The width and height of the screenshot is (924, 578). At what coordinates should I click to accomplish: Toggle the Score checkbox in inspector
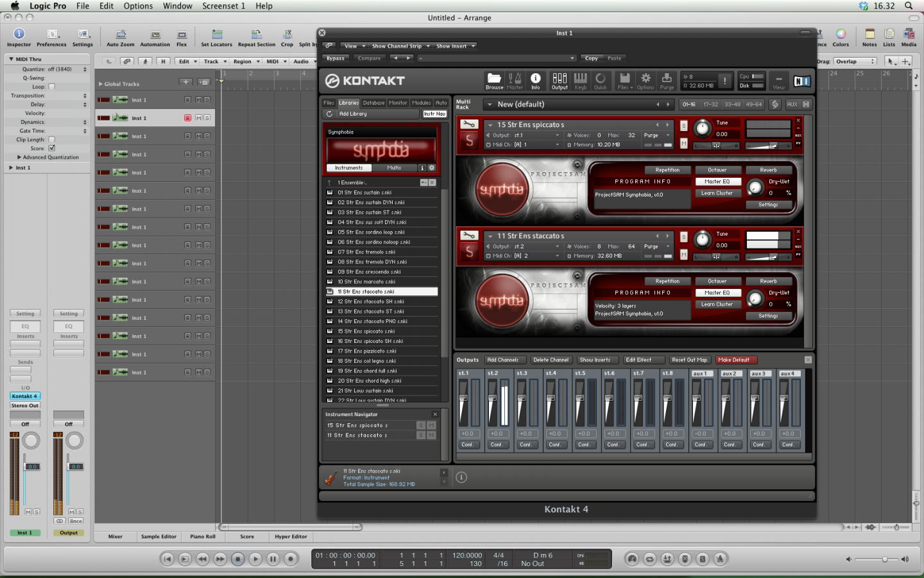(52, 148)
